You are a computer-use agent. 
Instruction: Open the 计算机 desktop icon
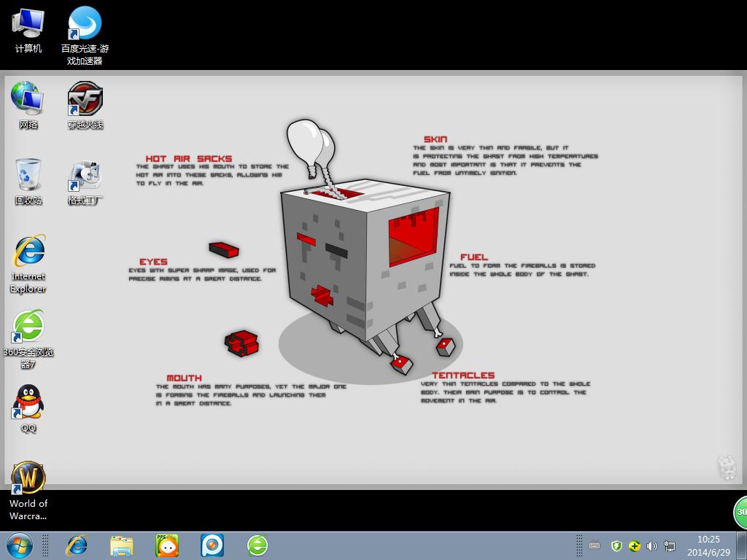pyautogui.click(x=28, y=31)
